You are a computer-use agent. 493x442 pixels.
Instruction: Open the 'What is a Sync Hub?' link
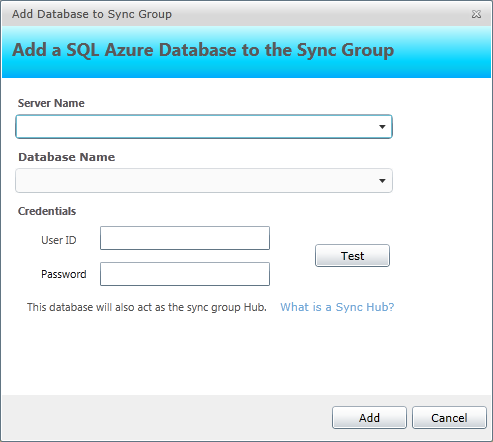coord(337,307)
